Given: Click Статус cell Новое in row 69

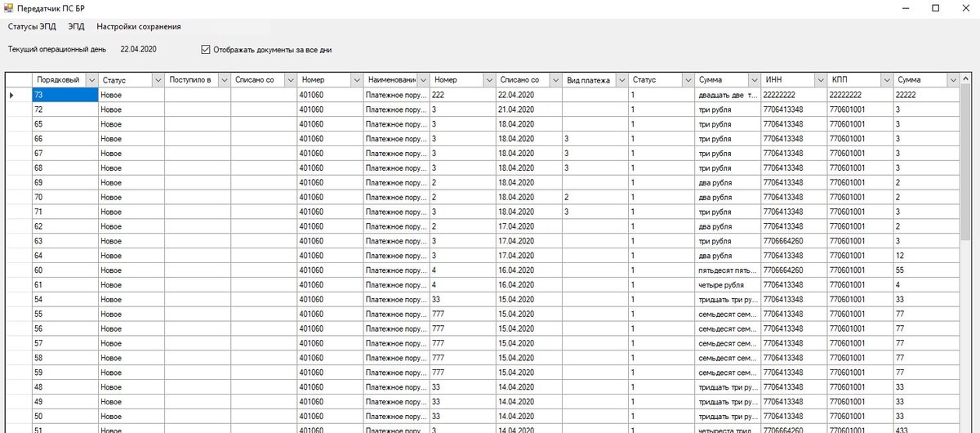Looking at the screenshot, I should (x=131, y=182).
